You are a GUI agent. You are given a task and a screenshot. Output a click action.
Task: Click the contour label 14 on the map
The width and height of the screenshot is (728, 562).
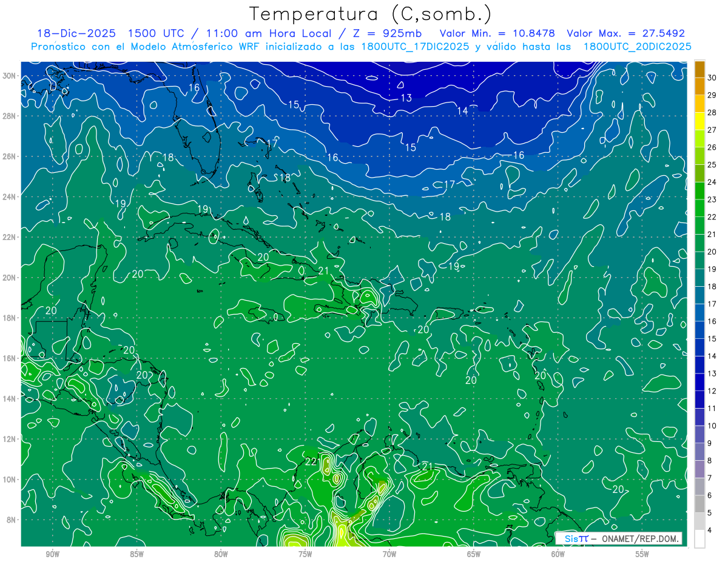coord(463,111)
